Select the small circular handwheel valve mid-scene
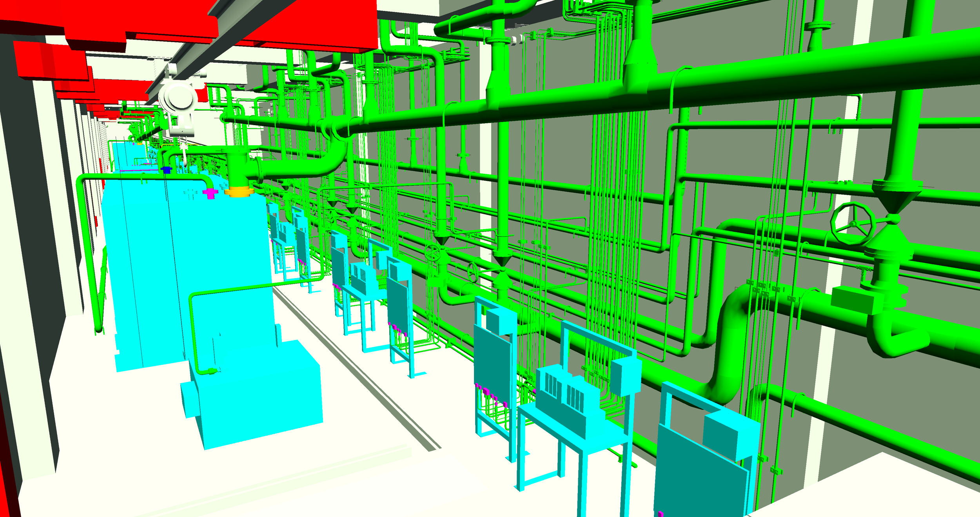This screenshot has width=980, height=517. (433, 252)
